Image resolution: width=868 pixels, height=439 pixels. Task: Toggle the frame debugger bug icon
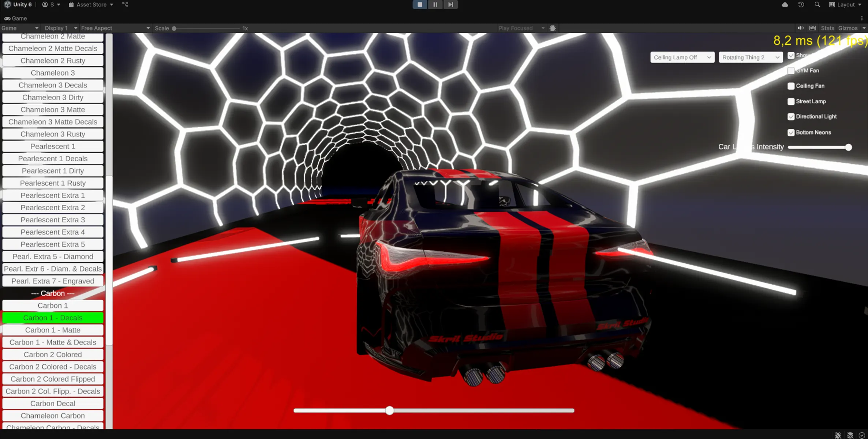click(x=553, y=28)
